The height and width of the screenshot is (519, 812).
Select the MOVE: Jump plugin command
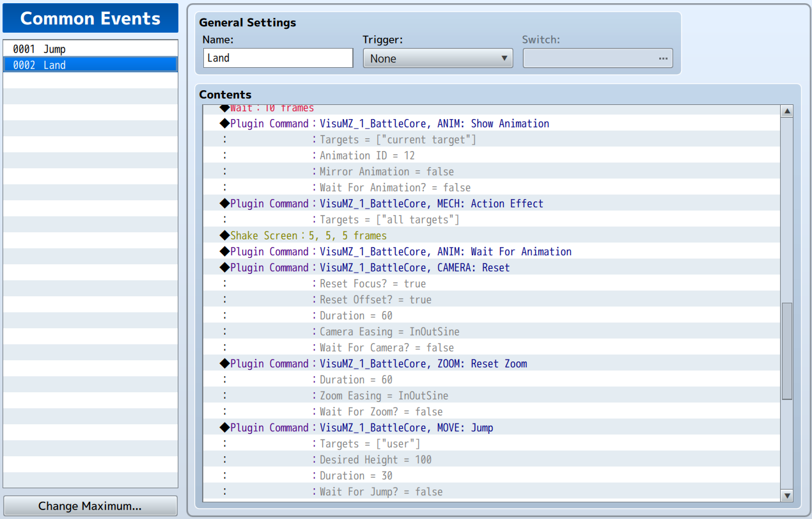492,427
